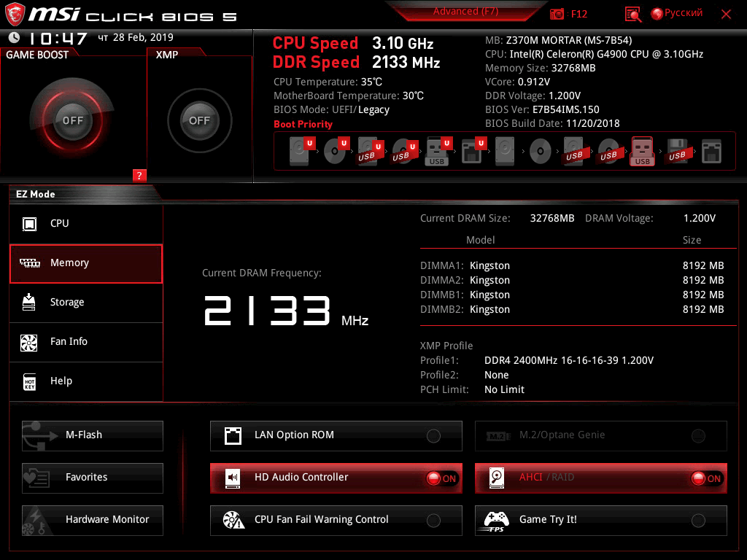Screen dimensions: 747x560
Task: Click the PCH Limit No Limit value
Action: click(504, 390)
